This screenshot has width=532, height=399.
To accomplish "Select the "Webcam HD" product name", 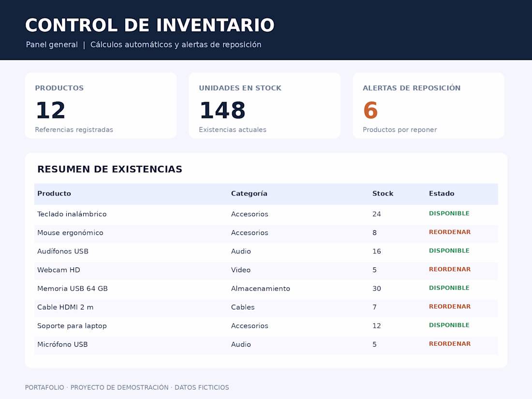I will pyautogui.click(x=59, y=270).
